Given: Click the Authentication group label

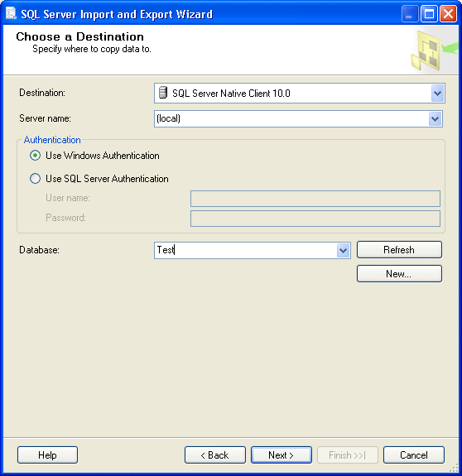Looking at the screenshot, I should coord(52,140).
